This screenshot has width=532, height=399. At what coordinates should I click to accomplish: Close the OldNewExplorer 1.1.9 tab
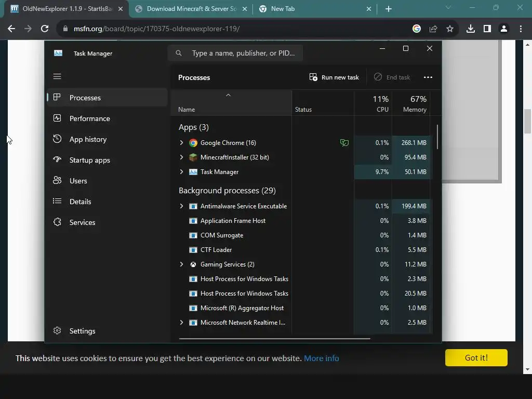121,9
